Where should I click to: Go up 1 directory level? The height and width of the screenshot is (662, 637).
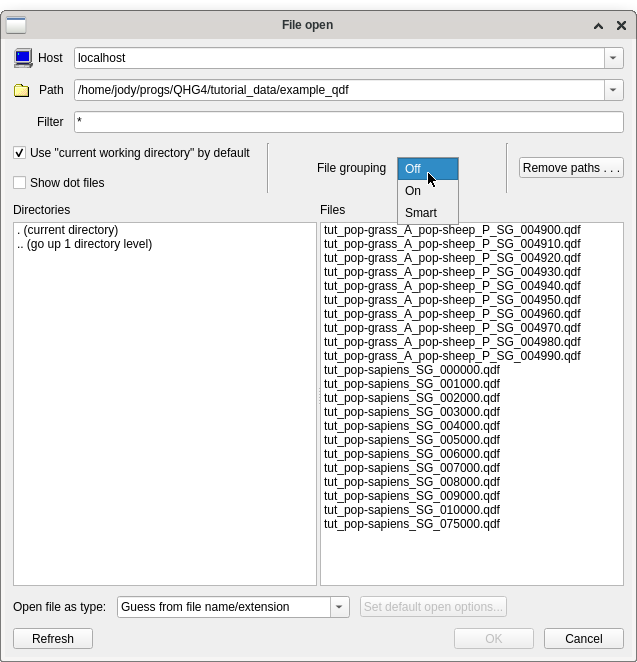coord(85,244)
